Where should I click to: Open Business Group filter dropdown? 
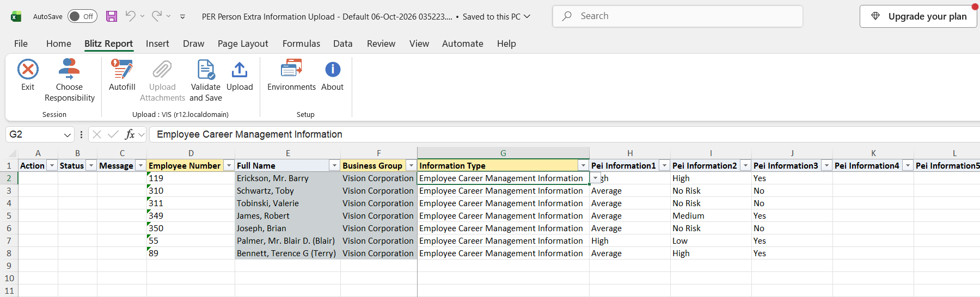point(411,165)
